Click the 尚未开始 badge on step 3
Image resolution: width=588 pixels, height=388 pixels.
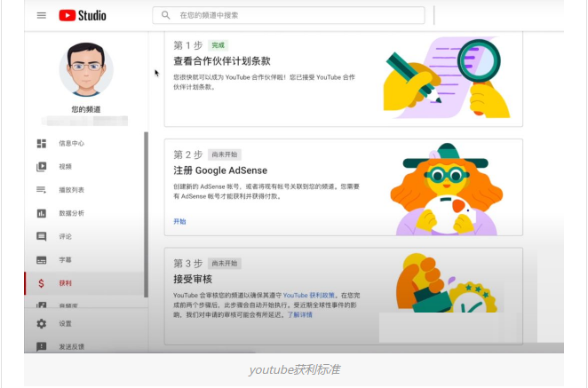[x=224, y=263]
